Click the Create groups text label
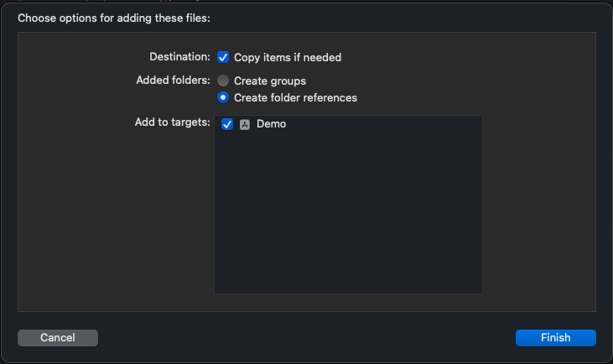Viewport: 613px width, 364px height. [270, 81]
